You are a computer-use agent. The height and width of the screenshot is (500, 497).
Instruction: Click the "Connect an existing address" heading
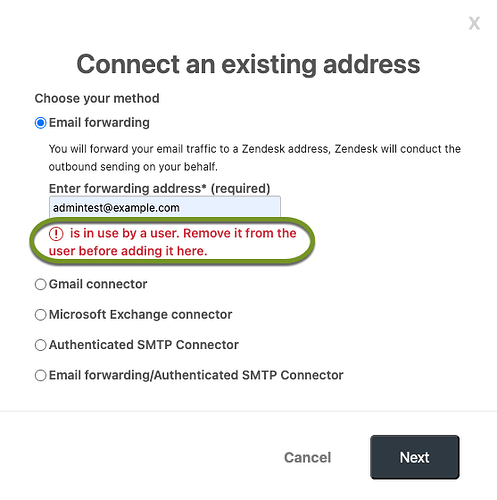point(248,65)
